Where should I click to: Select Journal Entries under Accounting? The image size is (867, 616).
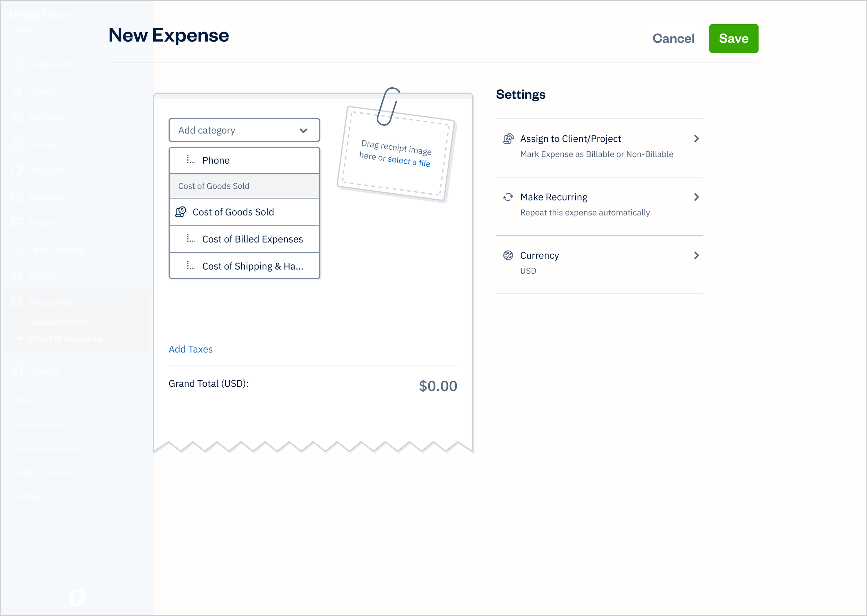pos(58,322)
